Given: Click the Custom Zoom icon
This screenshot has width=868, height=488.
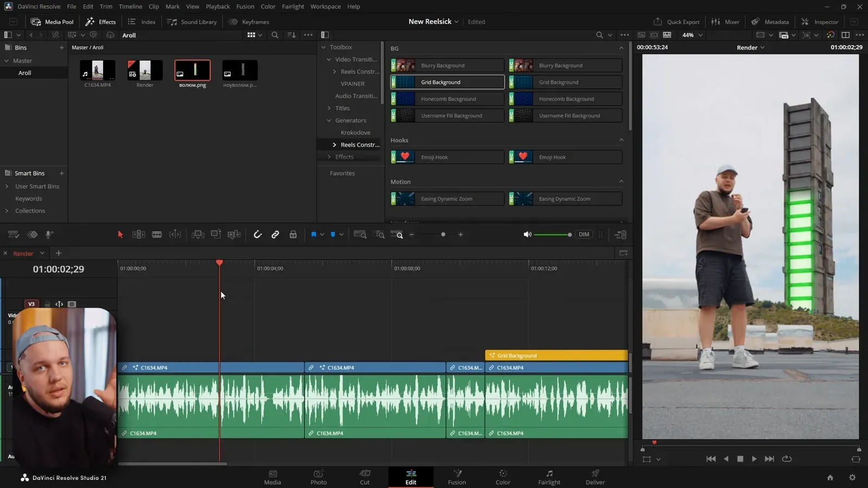Looking at the screenshot, I should click(397, 234).
